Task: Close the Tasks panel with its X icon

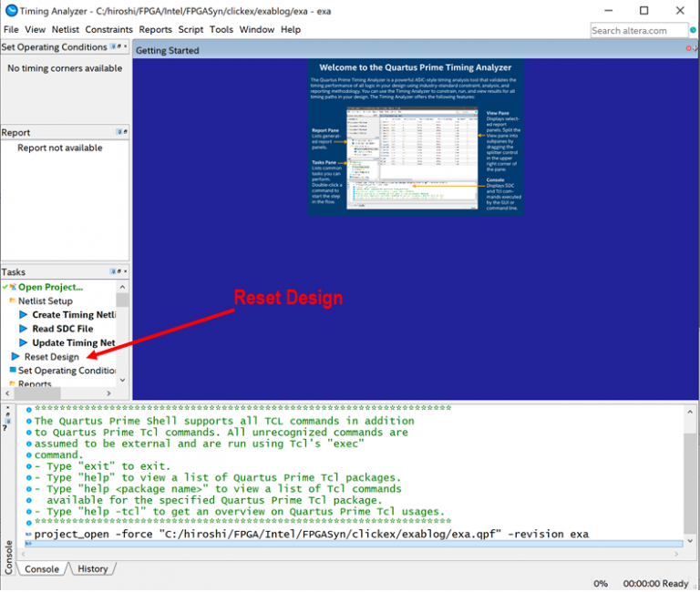Action: point(124,272)
